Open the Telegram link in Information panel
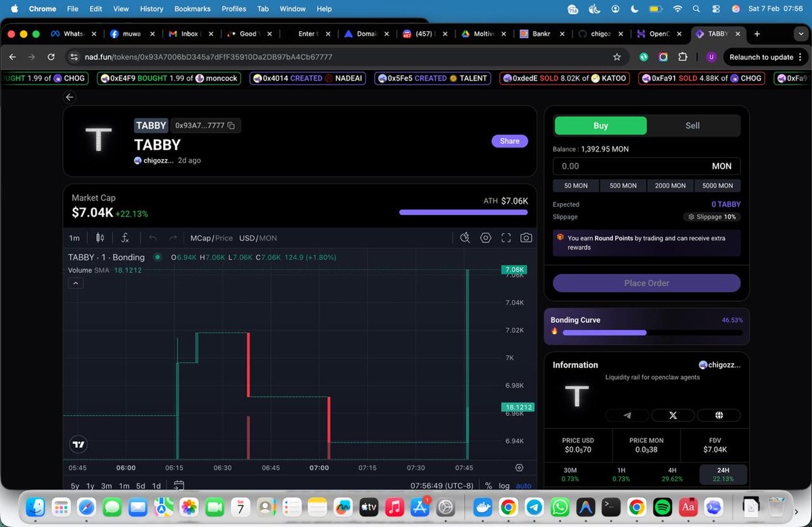The width and height of the screenshot is (812, 527). 627,415
